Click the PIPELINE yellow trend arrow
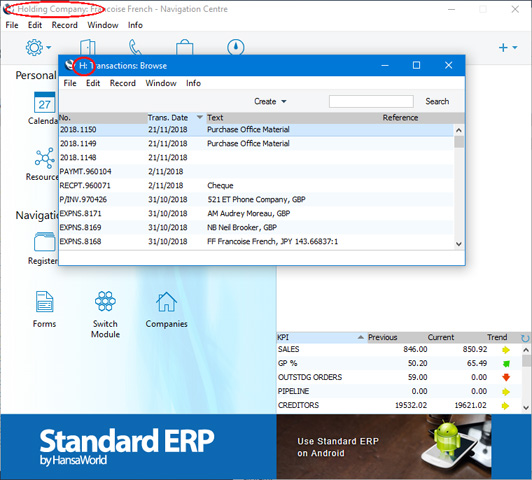The image size is (532, 480). click(x=506, y=392)
